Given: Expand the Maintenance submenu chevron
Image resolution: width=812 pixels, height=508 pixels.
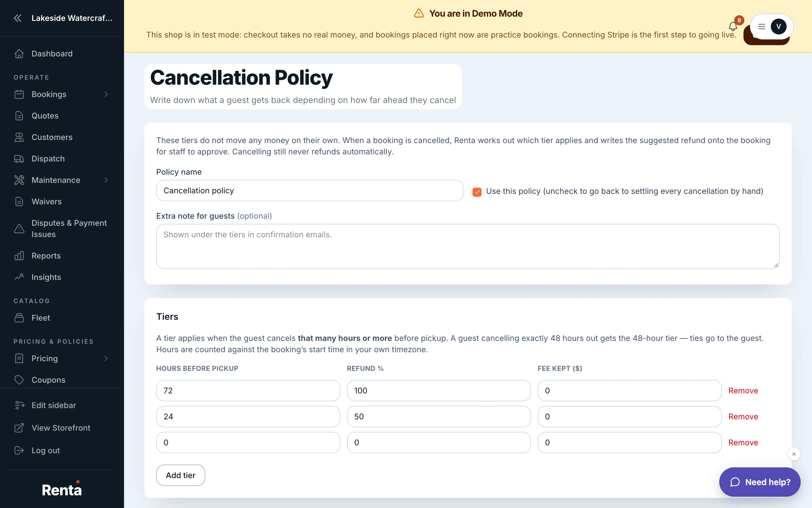Looking at the screenshot, I should coord(106,180).
